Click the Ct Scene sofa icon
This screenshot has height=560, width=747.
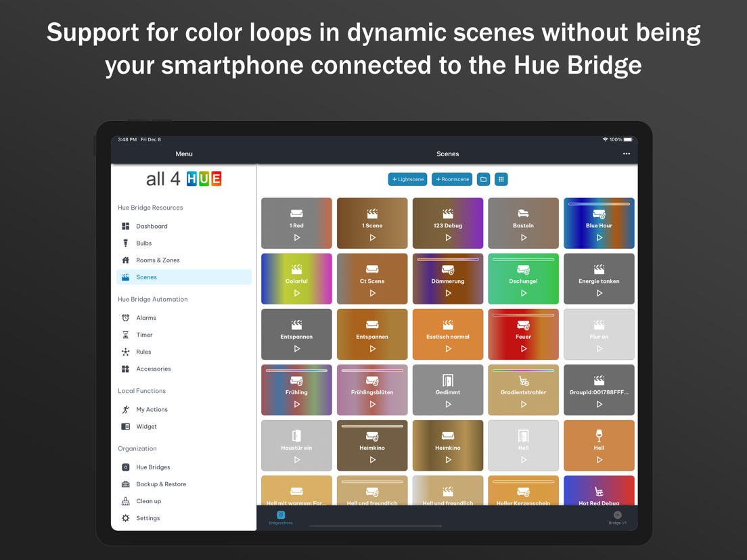point(372,269)
